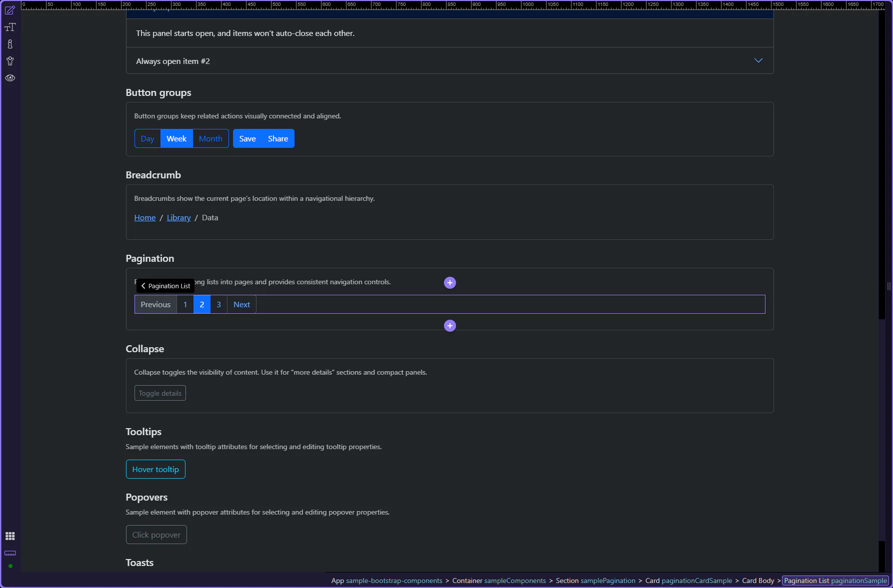Click the plus button below pagination list

point(450,326)
